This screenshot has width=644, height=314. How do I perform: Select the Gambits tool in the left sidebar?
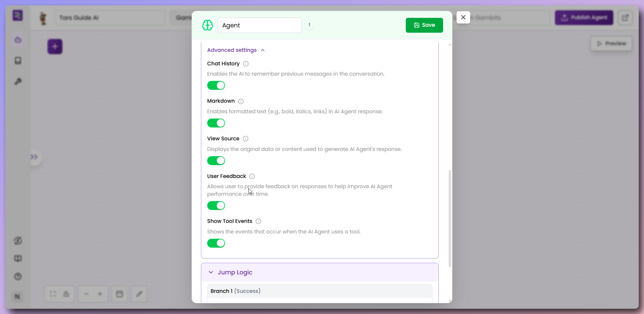click(18, 40)
